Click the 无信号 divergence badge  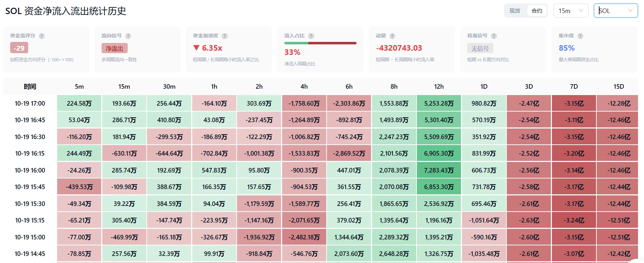(480, 48)
